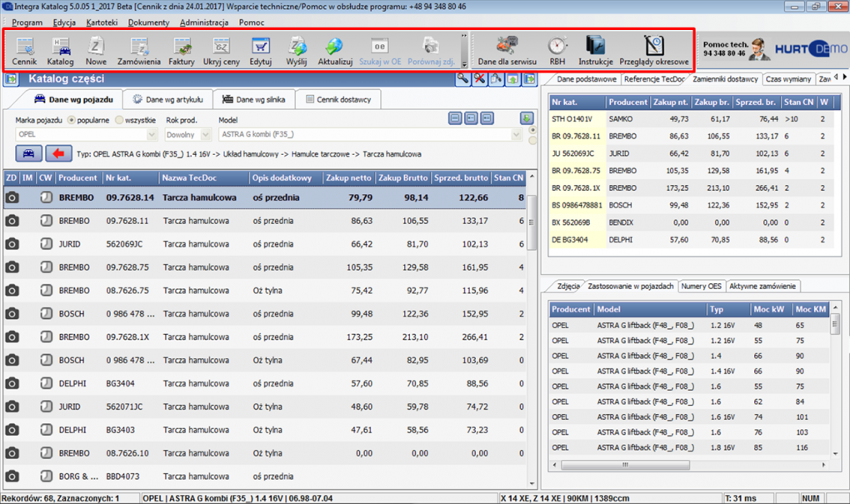
Task: Sort by Producent column in parts table
Action: [x=77, y=177]
